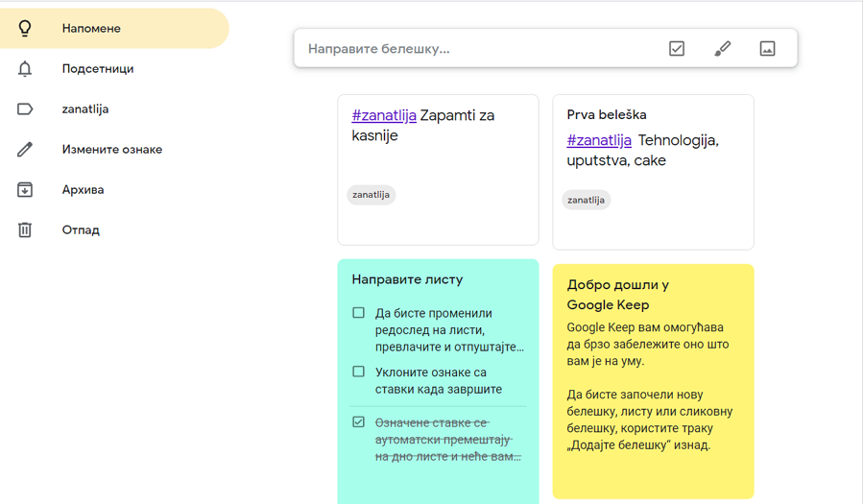Click zanatlija label chip on 'Zapamti za kasnije' note

point(371,195)
